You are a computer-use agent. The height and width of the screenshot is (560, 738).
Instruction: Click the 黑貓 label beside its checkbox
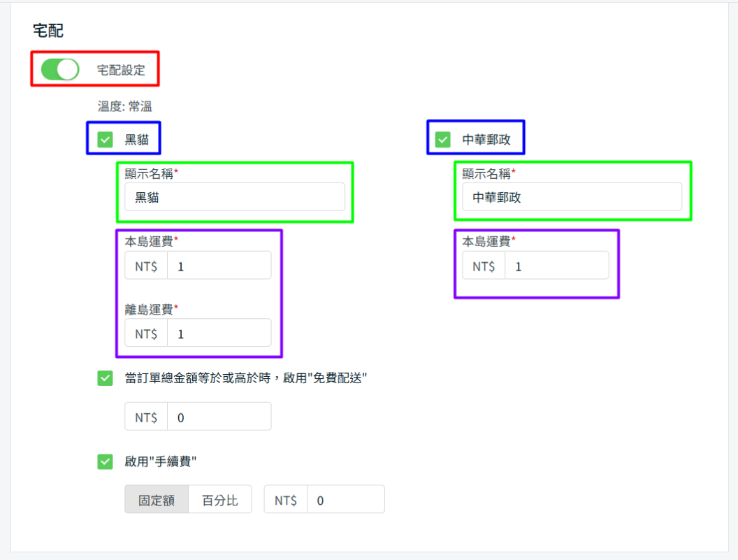click(137, 140)
